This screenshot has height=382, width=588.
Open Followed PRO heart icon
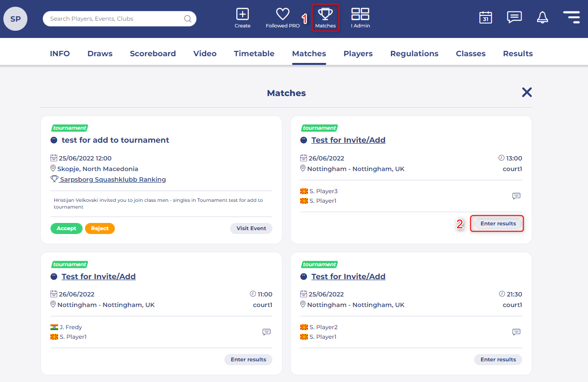[x=282, y=14]
